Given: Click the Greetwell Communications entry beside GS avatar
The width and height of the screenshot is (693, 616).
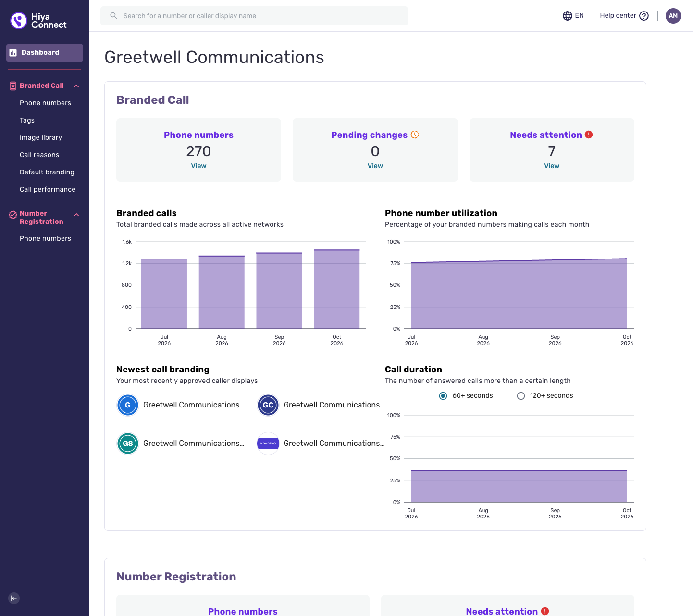Looking at the screenshot, I should (194, 444).
